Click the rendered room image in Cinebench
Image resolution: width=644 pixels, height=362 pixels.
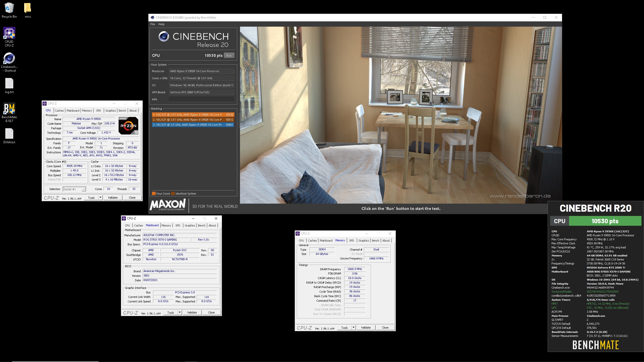[x=401, y=115]
